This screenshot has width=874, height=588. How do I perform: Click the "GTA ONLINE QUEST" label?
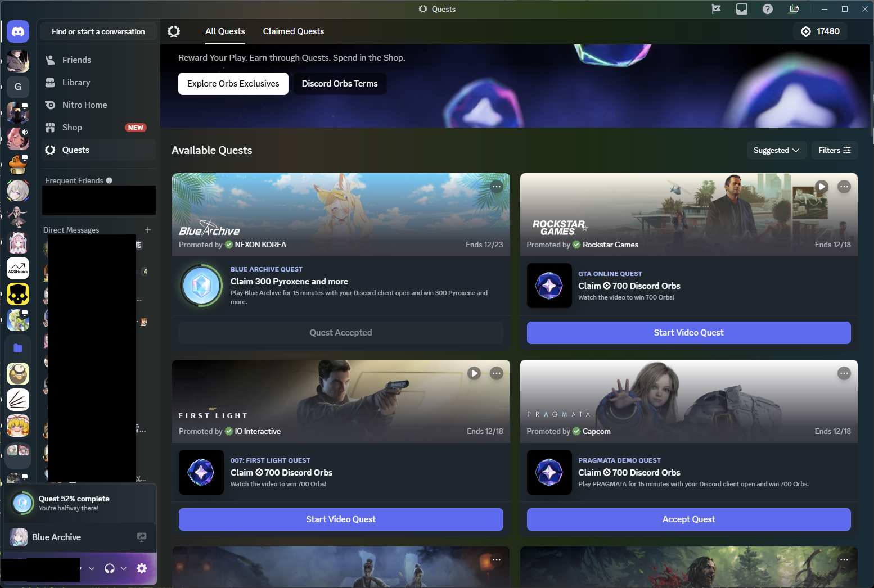pos(610,274)
